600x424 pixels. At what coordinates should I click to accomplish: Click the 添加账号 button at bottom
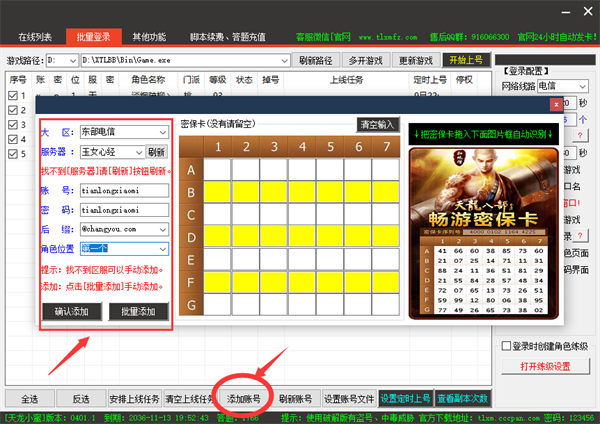pyautogui.click(x=244, y=398)
